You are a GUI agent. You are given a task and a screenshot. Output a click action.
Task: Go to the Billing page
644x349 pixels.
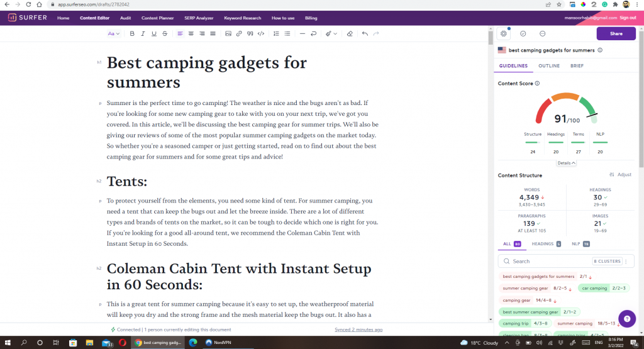click(311, 18)
